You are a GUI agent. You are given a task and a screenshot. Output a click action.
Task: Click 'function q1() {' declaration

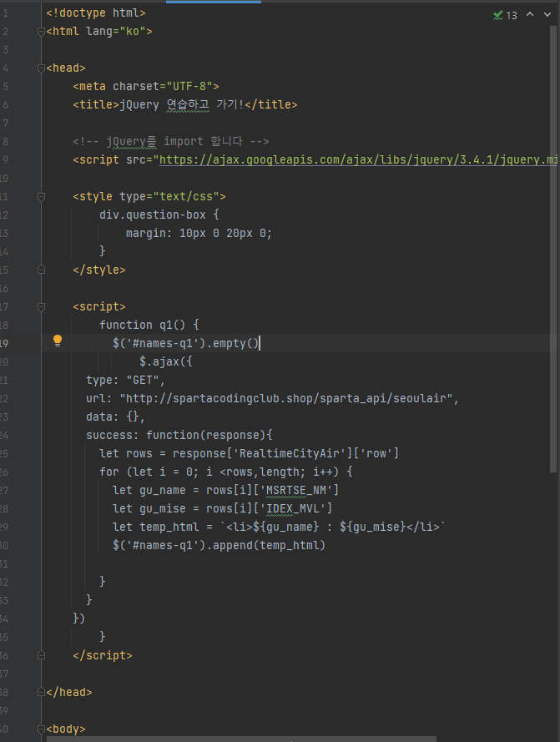pos(149,326)
